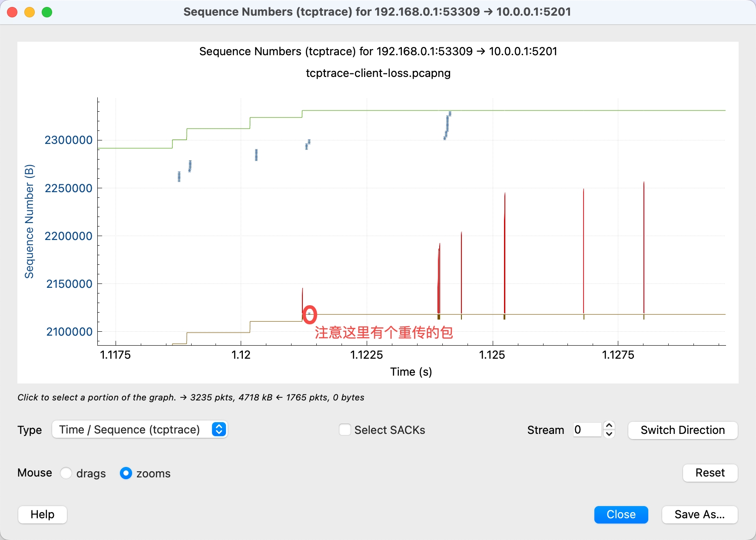
Task: Click the Reset button
Action: click(710, 473)
